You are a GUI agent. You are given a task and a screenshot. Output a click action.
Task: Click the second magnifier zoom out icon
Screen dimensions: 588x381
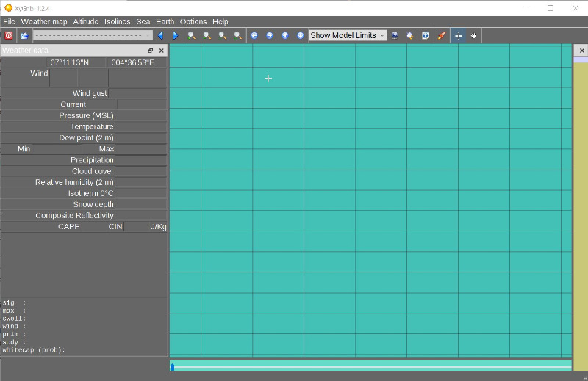[207, 35]
